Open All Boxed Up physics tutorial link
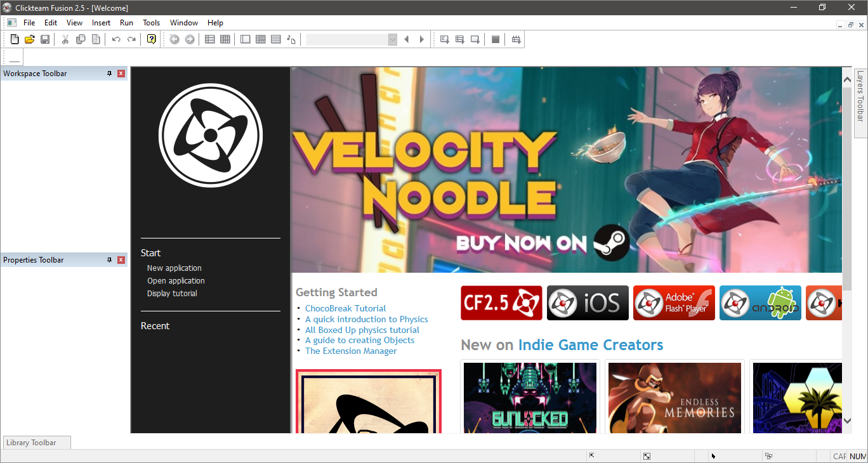Screen dimensions: 868x463 [x=362, y=330]
